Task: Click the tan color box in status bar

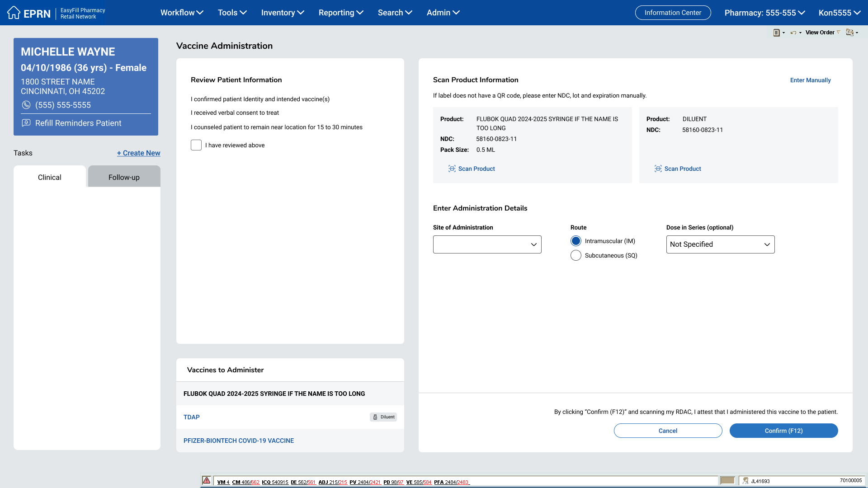Action: coord(727,480)
